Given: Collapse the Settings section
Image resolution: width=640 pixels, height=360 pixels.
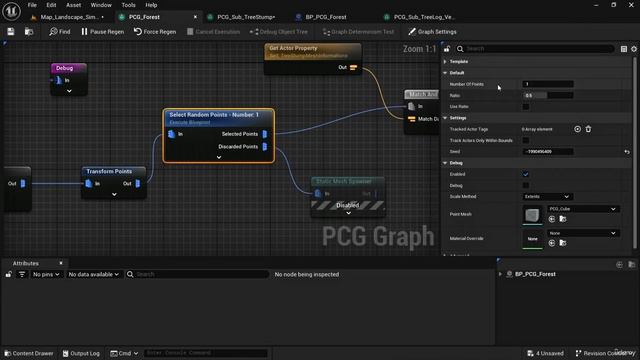Looking at the screenshot, I should click(x=445, y=118).
